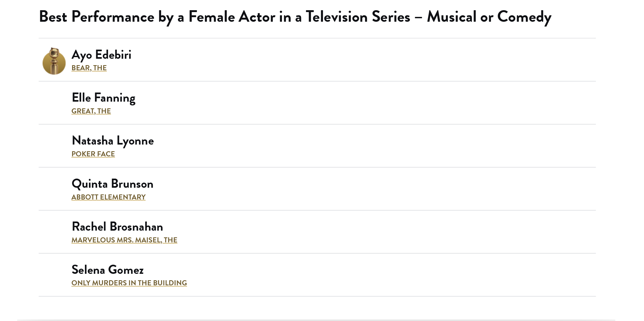644x321 pixels.
Task: Follow the POKER FACE link
Action: [x=93, y=154]
